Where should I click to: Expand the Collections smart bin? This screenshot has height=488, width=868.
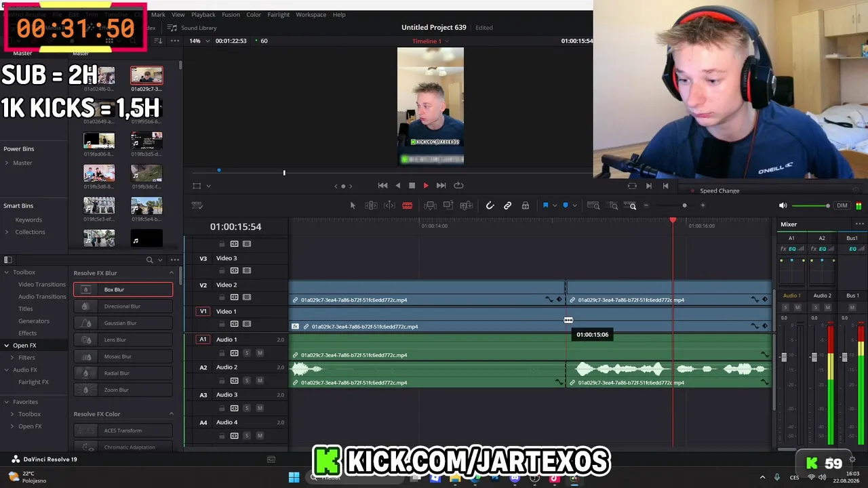point(7,232)
